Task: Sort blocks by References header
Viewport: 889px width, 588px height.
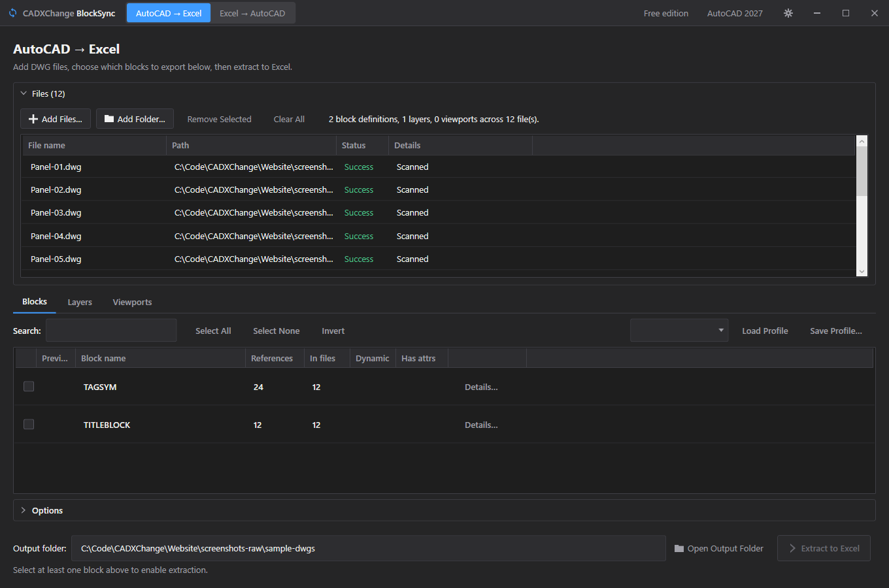Action: [275, 358]
